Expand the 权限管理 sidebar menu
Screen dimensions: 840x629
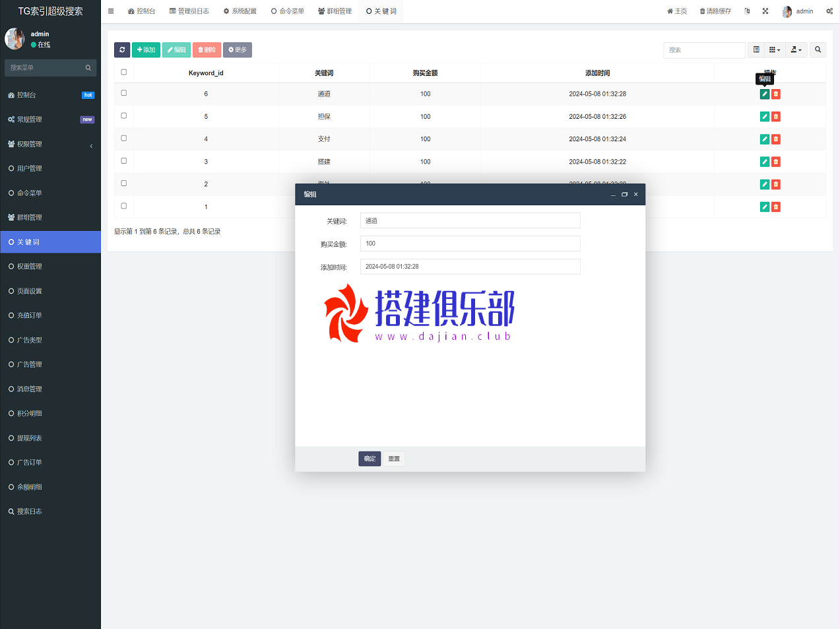pyautogui.click(x=50, y=144)
